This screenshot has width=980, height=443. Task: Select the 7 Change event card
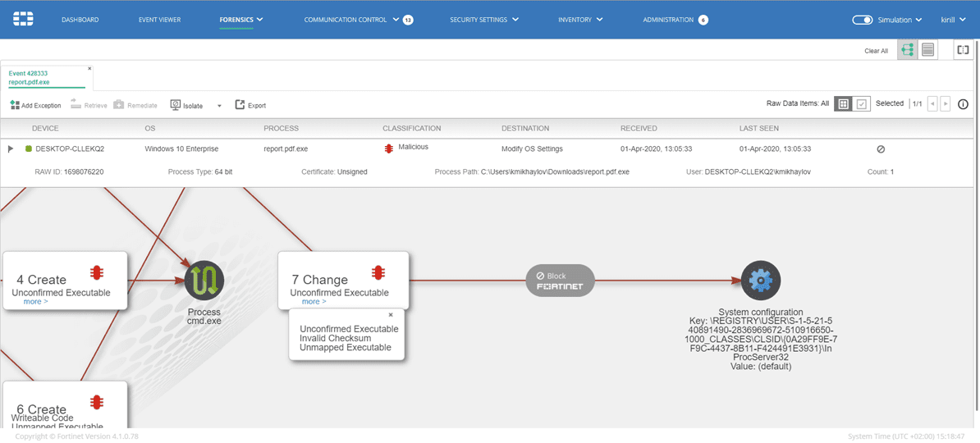coord(343,281)
